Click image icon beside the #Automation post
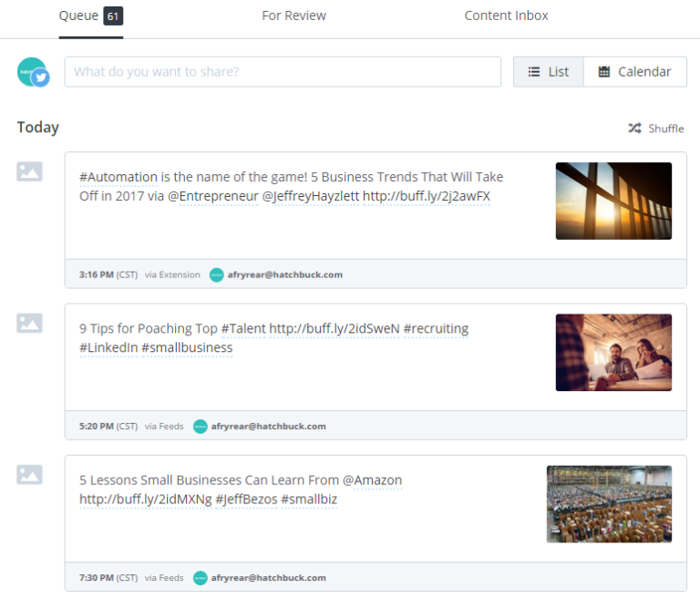This screenshot has height=599, width=700. pyautogui.click(x=29, y=171)
